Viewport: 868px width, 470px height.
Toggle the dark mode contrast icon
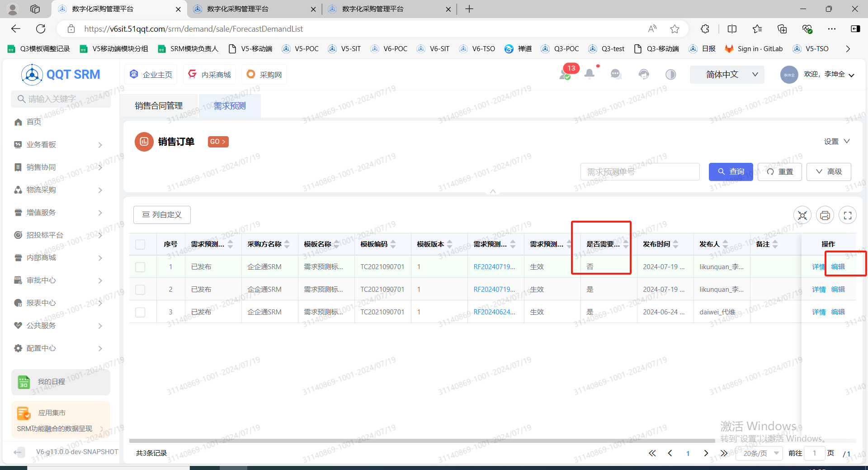[670, 74]
